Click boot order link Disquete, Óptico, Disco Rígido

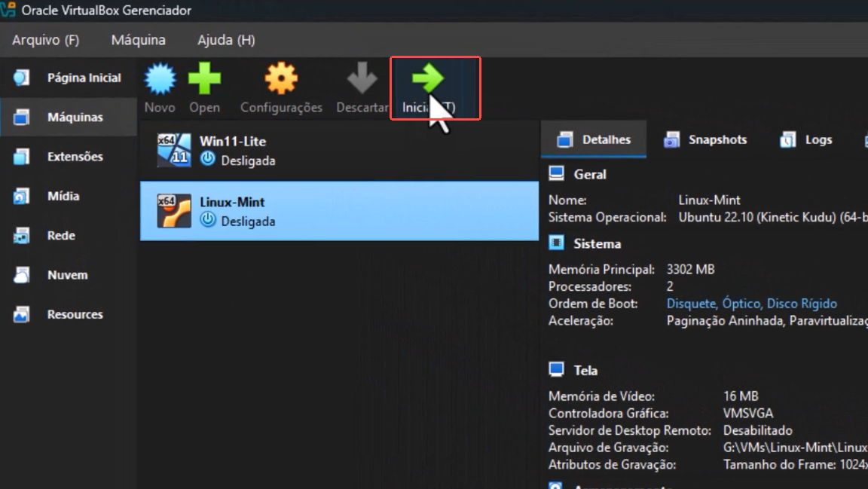click(752, 304)
